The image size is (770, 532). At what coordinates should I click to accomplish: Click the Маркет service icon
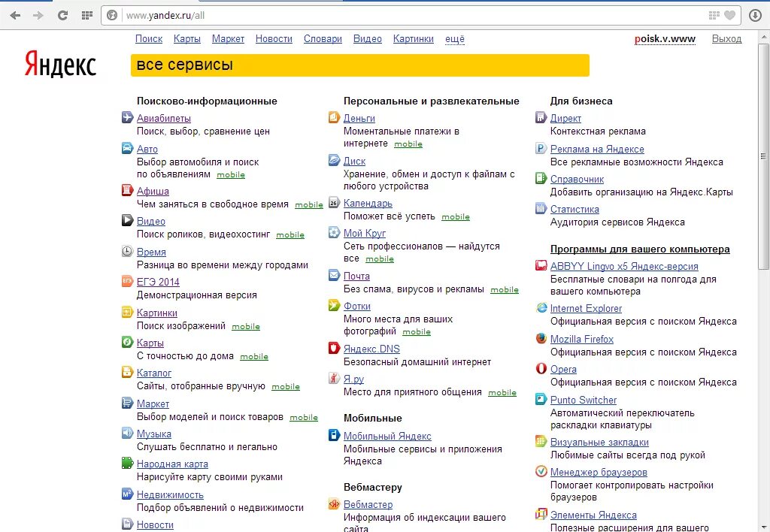click(x=127, y=403)
